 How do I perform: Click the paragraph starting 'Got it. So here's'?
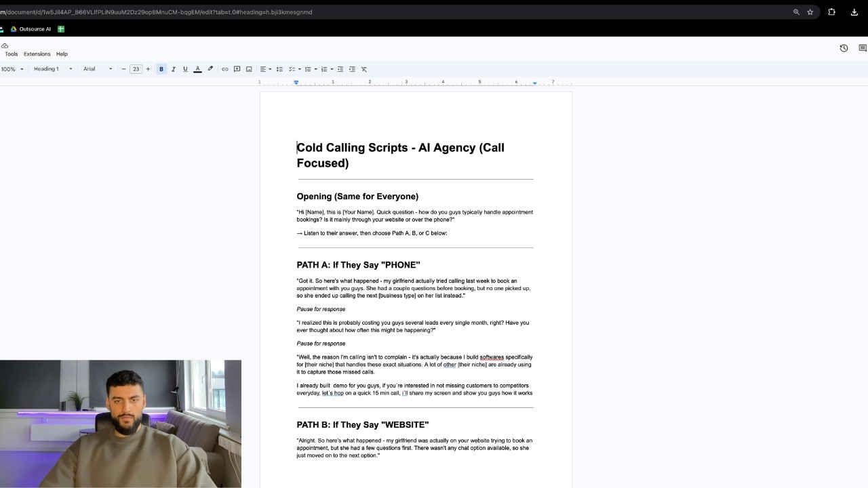[414, 288]
